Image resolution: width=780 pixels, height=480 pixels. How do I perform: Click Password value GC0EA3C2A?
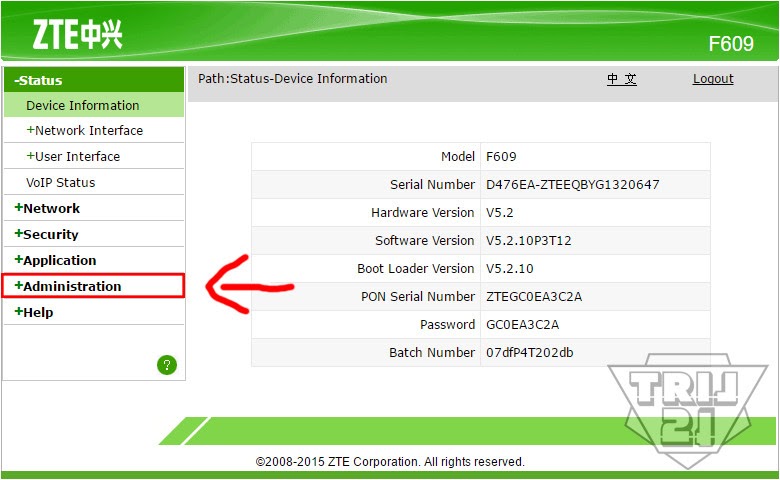click(x=522, y=324)
